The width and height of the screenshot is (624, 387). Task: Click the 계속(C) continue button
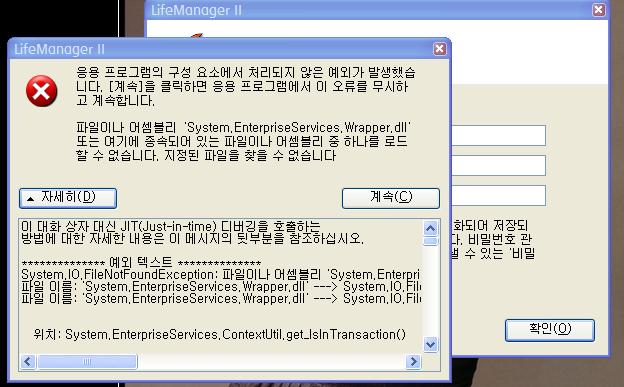391,198
